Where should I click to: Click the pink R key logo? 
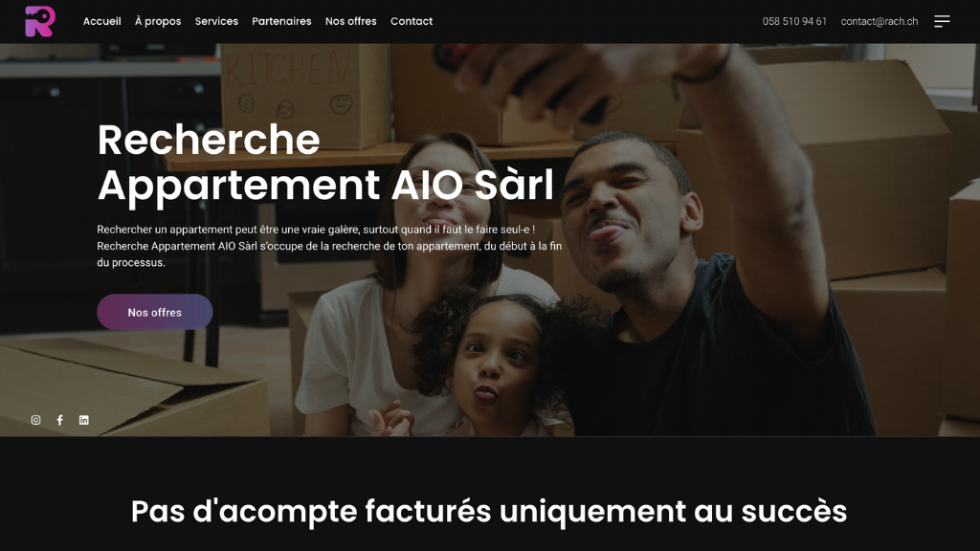40,21
